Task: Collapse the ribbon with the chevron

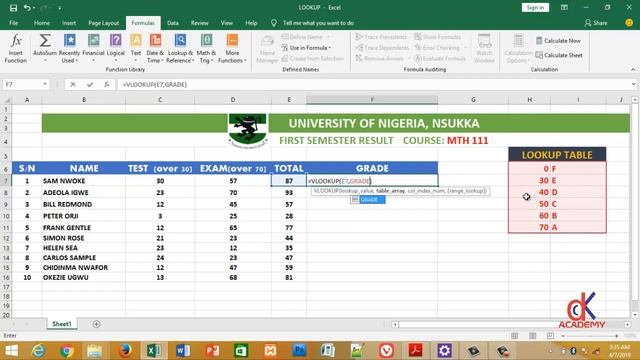Action: tap(633, 69)
